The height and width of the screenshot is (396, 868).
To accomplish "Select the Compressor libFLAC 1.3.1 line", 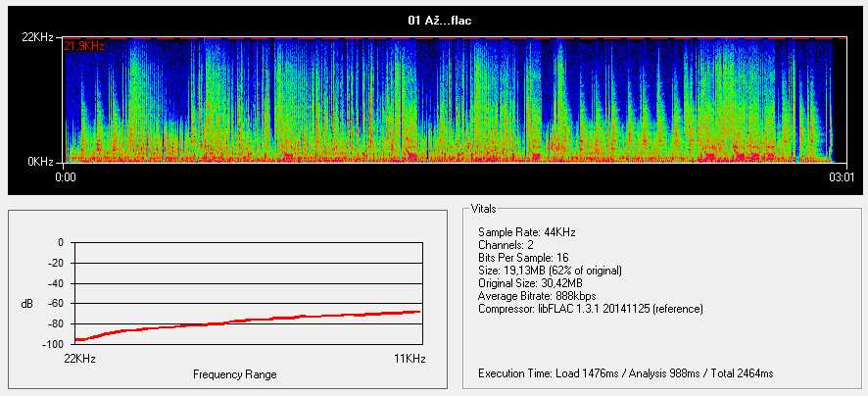I will (x=591, y=309).
